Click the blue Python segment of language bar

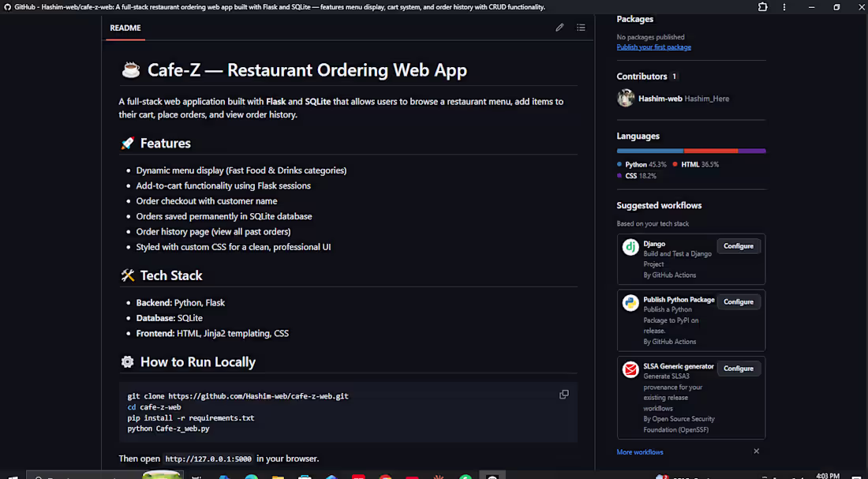(650, 151)
